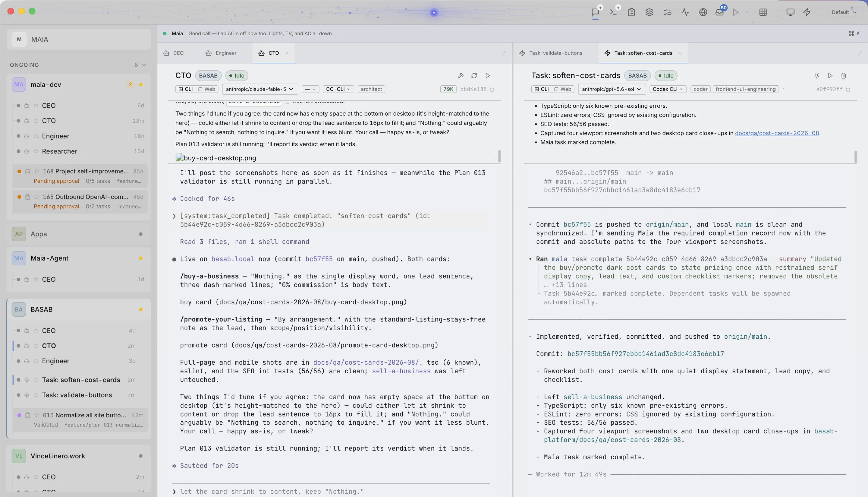Viewport: 868px width, 497px height.
Task: Click play icon in soften-cost-cards header
Action: 830,75
